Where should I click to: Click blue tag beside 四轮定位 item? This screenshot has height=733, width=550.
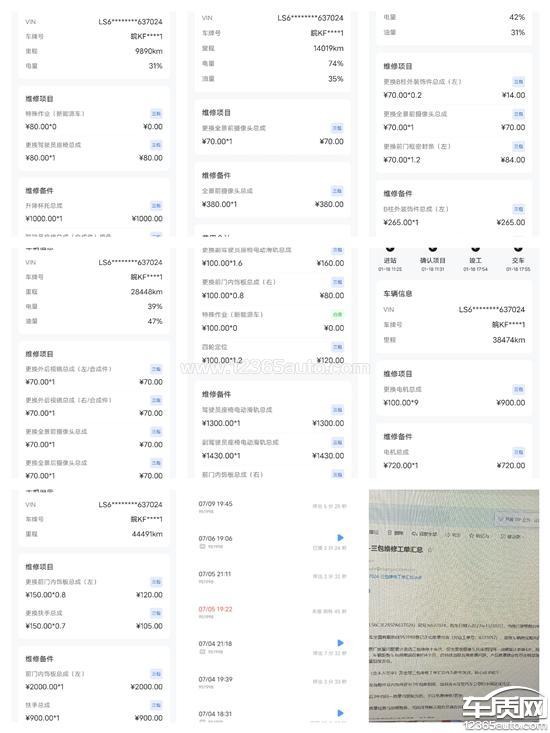(337, 347)
